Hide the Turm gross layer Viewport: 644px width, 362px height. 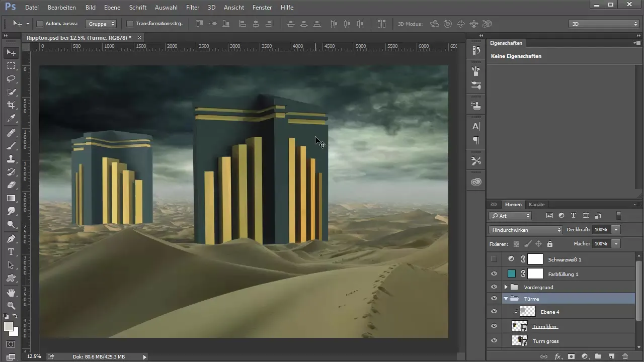click(x=494, y=341)
